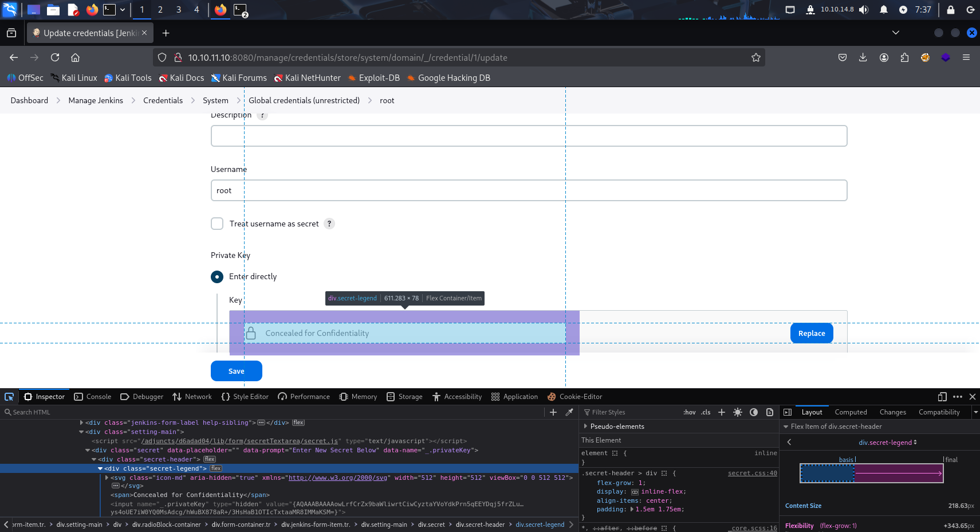Open the Storage tab

click(x=404, y=397)
